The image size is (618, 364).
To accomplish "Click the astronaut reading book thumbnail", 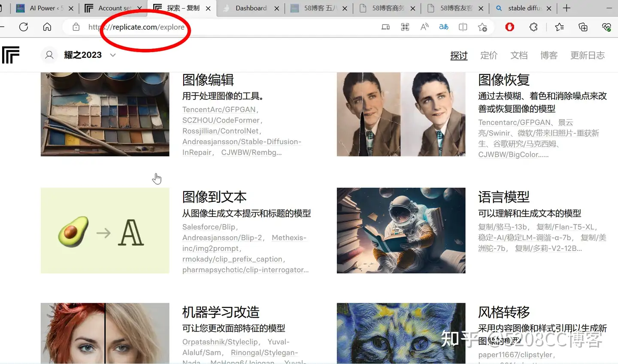I will 401,230.
